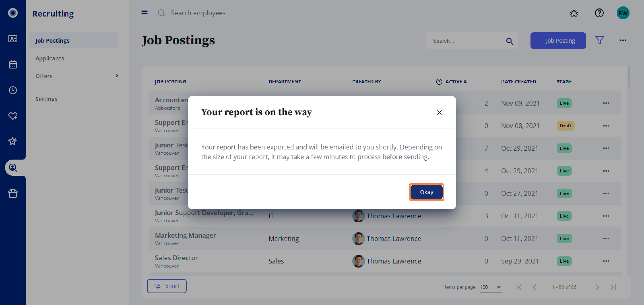Open the filter funnel icon
Screen dimensions: 644x305
pyautogui.click(x=600, y=40)
